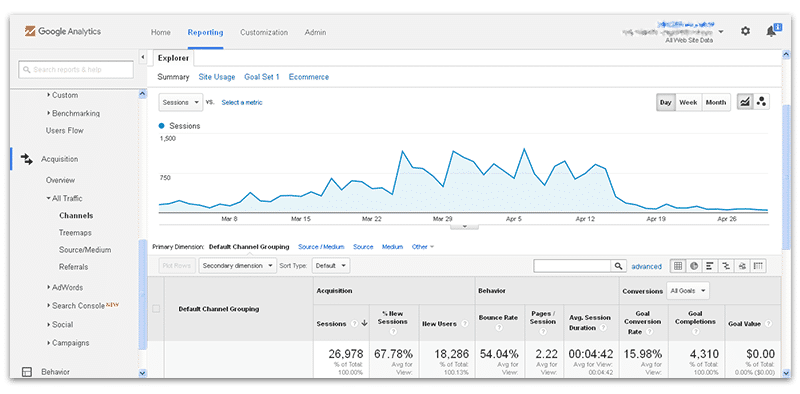The image size is (800, 394).
Task: Click inside Search reports & help field
Action: pyautogui.click(x=76, y=69)
